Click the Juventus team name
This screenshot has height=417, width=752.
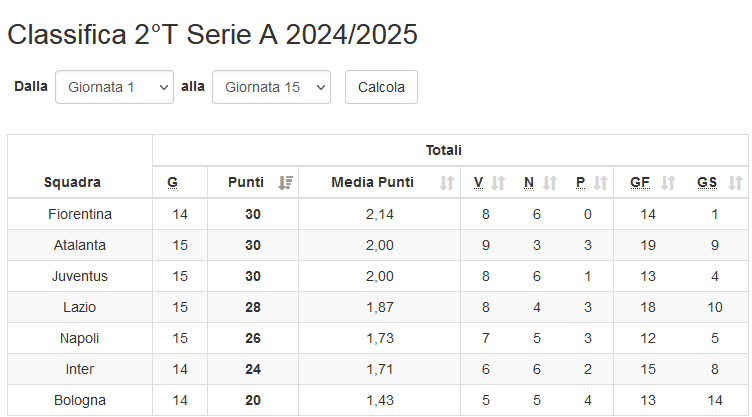coord(80,276)
